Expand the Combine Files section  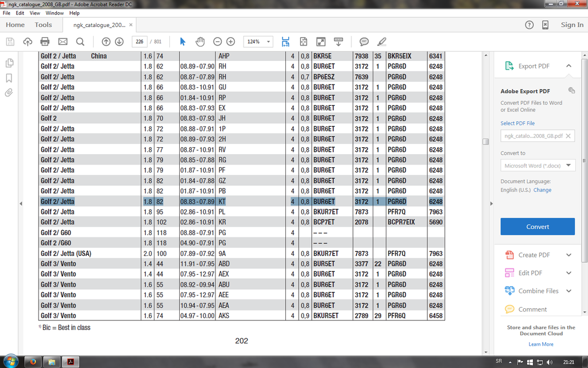[569, 291]
